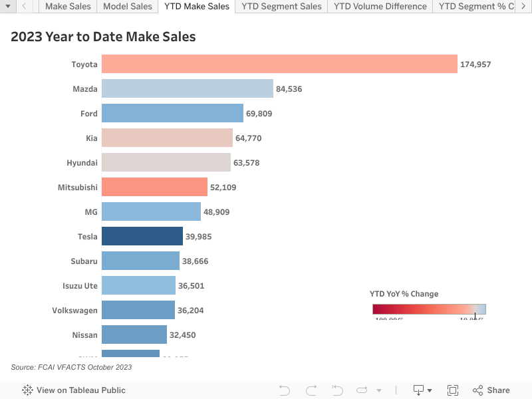Redo the last action

(x=311, y=390)
